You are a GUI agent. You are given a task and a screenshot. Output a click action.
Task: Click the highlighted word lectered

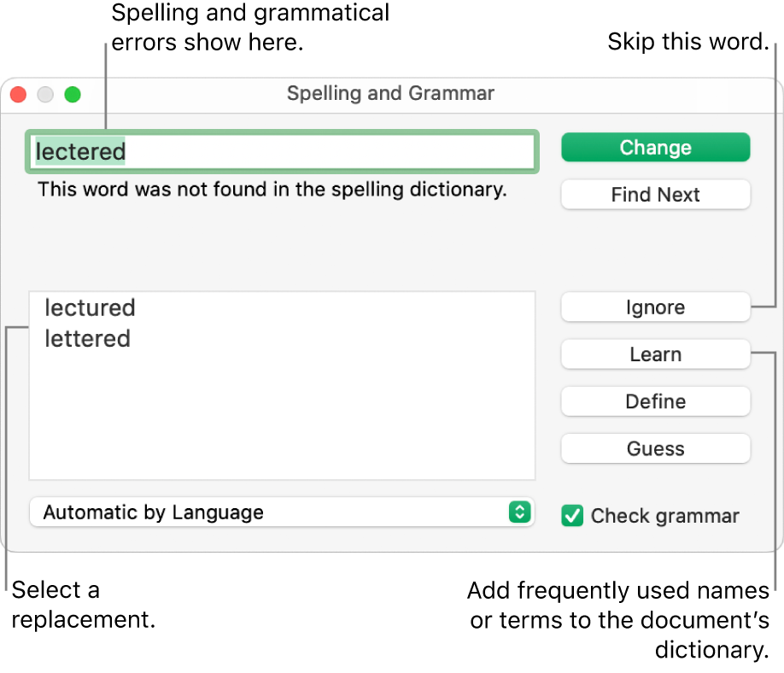tap(80, 151)
